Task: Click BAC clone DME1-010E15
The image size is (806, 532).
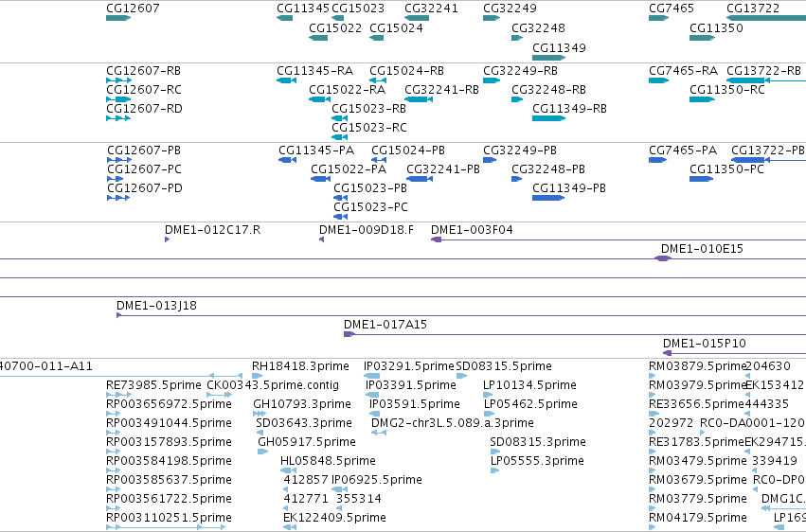Action: click(663, 258)
